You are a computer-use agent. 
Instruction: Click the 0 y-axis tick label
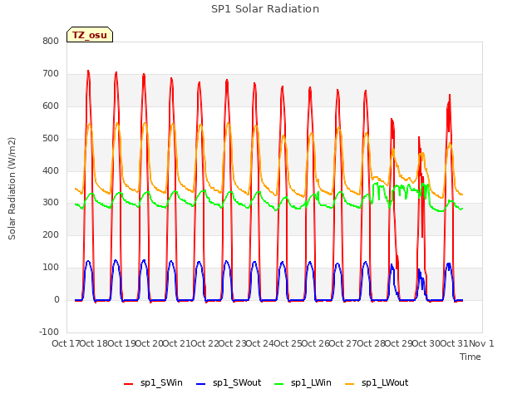point(57,299)
